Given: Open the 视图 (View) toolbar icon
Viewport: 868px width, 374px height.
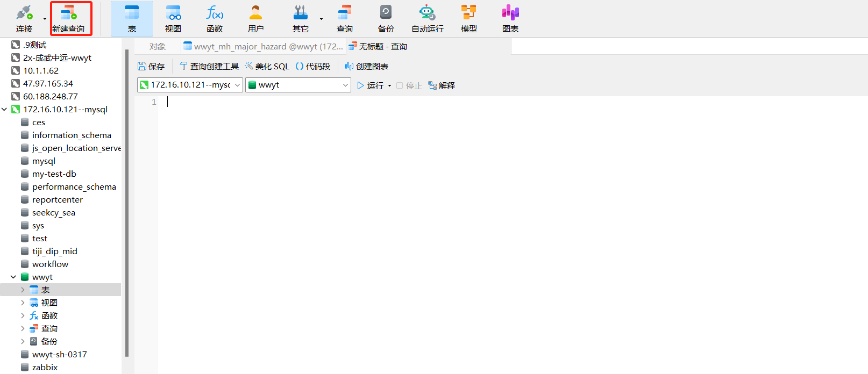Looking at the screenshot, I should point(173,19).
